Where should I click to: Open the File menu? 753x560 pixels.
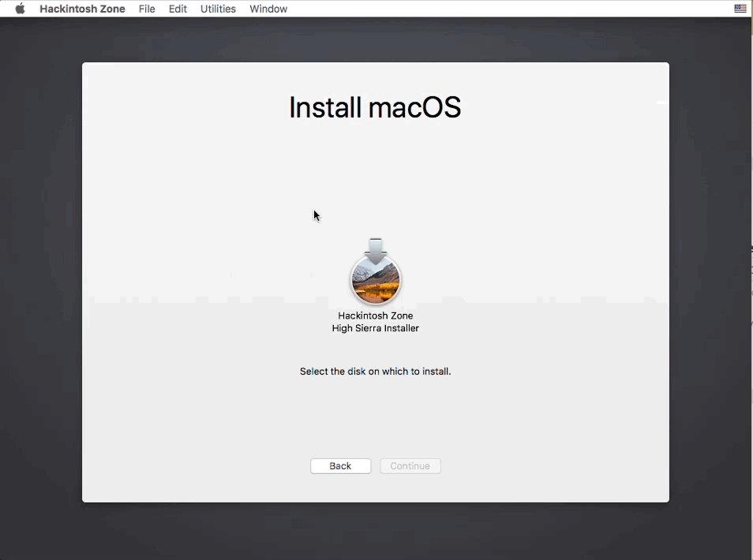click(147, 9)
